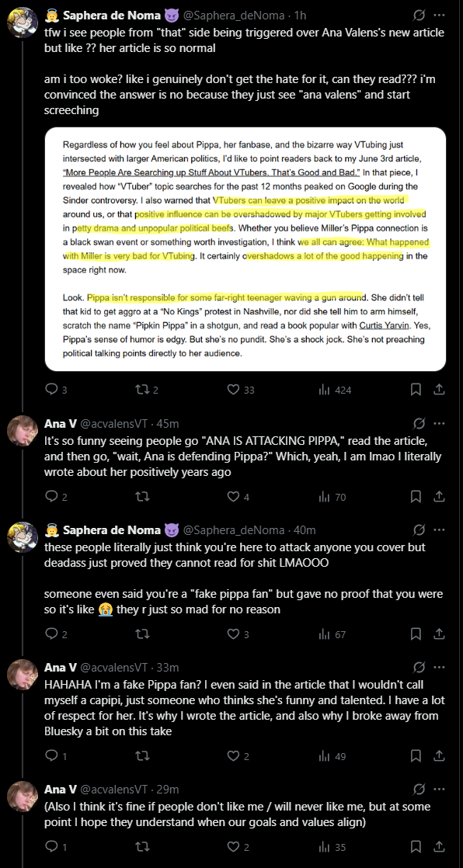Open the Grok icon on first tweet

pyautogui.click(x=419, y=16)
